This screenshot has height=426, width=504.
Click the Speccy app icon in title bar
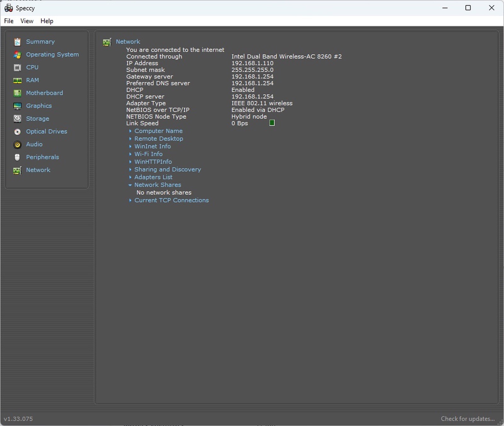(x=9, y=8)
